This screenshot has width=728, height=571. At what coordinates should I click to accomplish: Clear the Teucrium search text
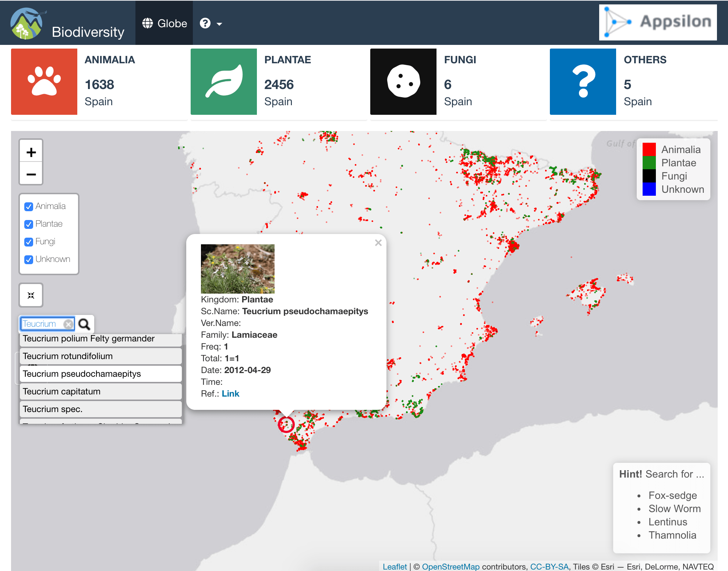[x=68, y=324]
